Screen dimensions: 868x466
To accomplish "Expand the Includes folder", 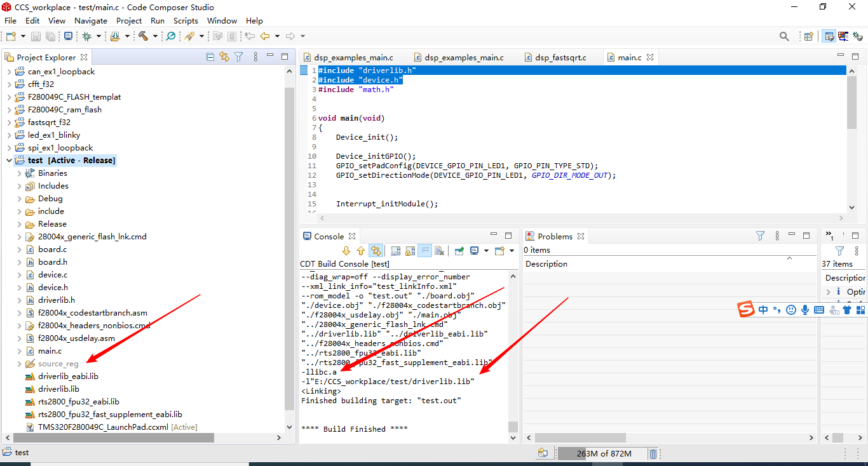I will 19,186.
